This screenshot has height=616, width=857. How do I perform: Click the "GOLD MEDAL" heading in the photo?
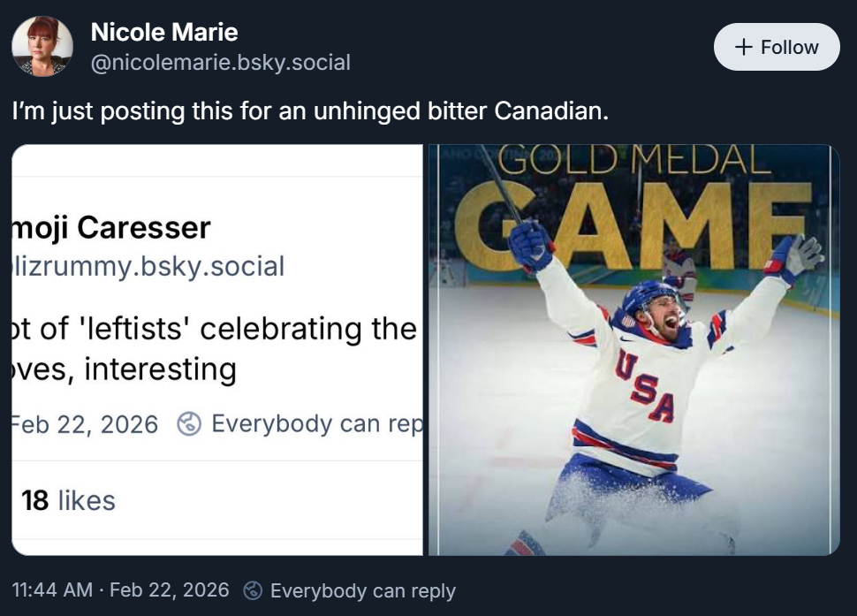click(x=633, y=161)
